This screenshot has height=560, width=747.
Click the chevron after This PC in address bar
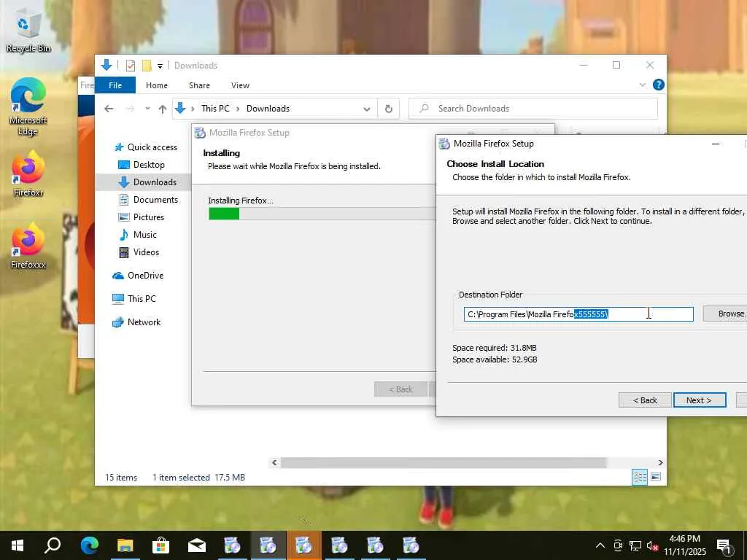[x=238, y=109]
